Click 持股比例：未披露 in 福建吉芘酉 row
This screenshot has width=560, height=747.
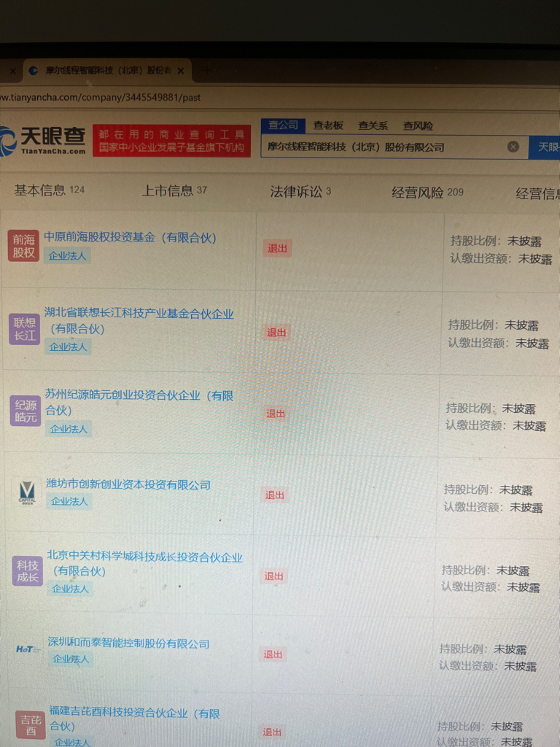480,727
